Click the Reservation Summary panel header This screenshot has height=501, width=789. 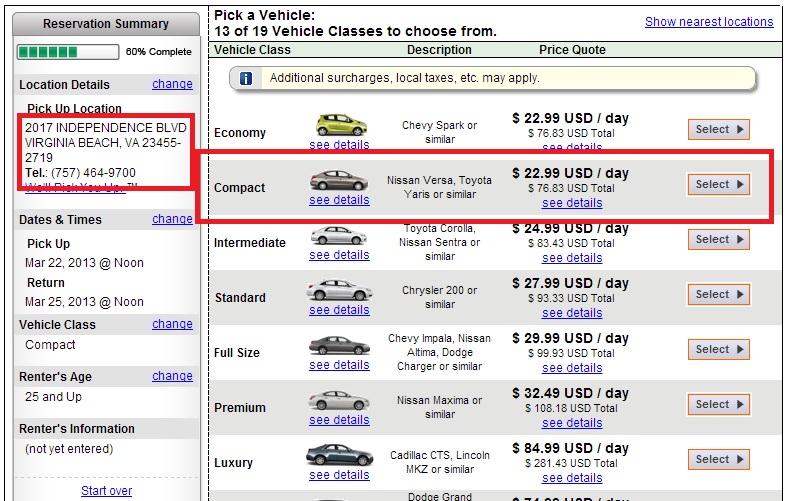click(106, 24)
